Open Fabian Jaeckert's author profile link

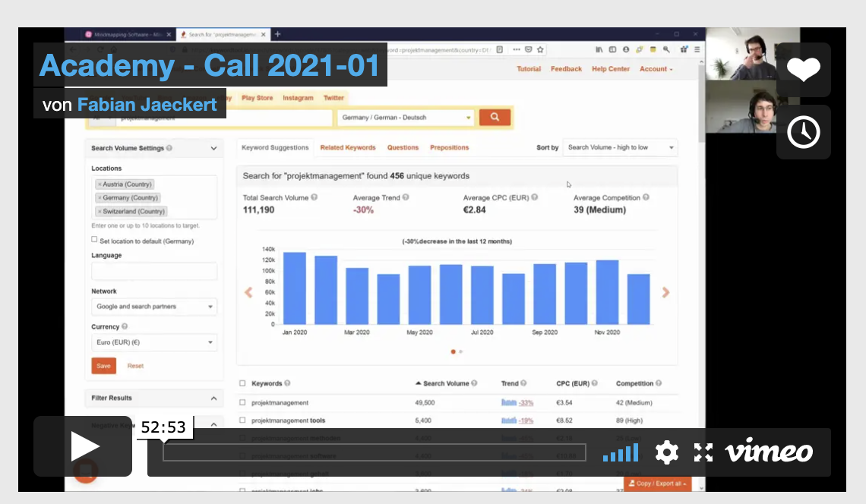pos(147,104)
